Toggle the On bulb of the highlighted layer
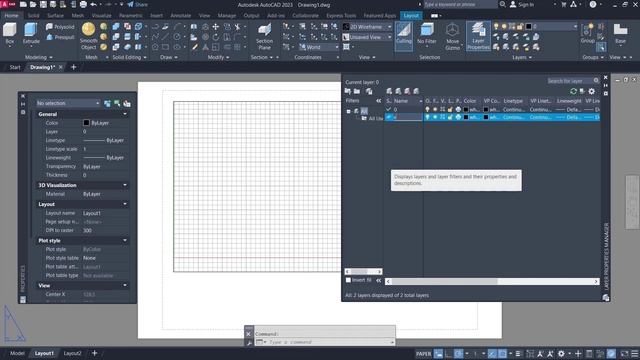The height and width of the screenshot is (360, 640). point(427,117)
